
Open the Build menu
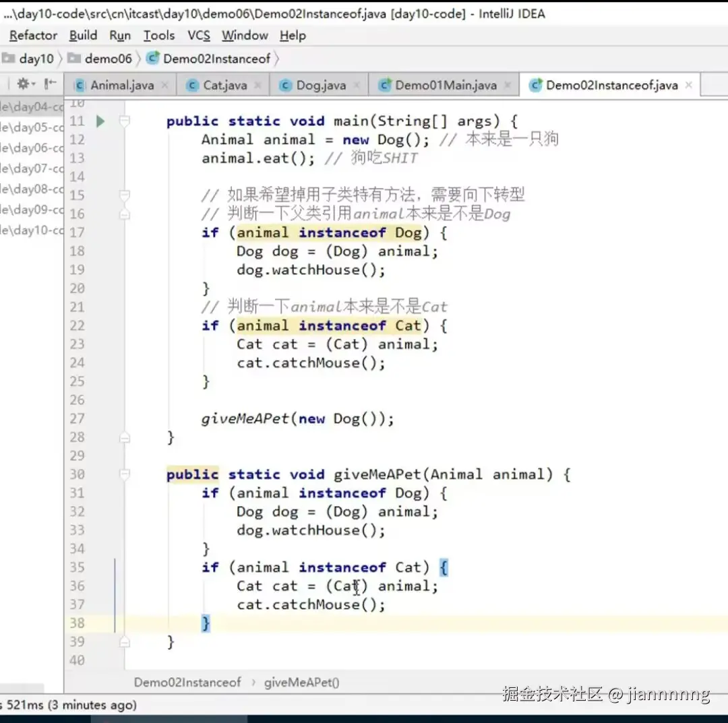pyautogui.click(x=83, y=35)
